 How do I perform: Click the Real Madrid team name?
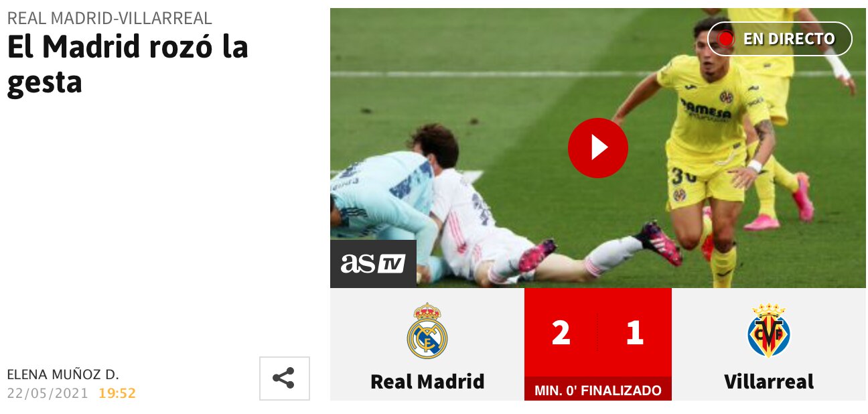(x=427, y=381)
